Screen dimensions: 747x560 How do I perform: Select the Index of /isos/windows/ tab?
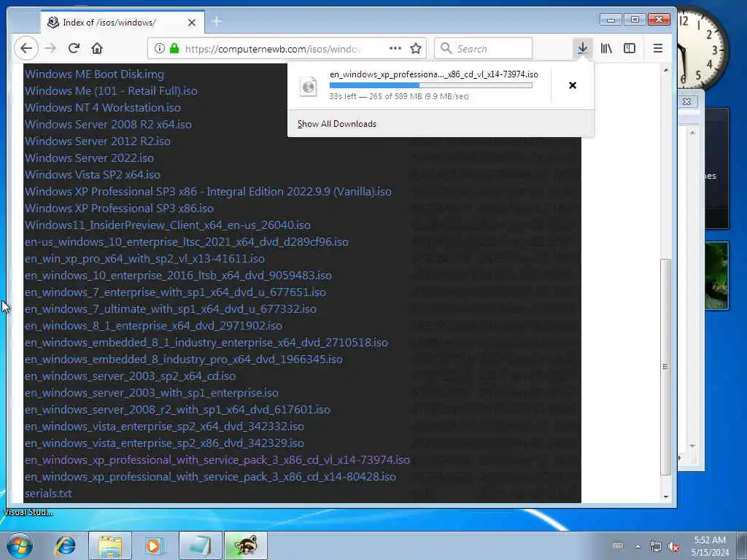point(123,23)
